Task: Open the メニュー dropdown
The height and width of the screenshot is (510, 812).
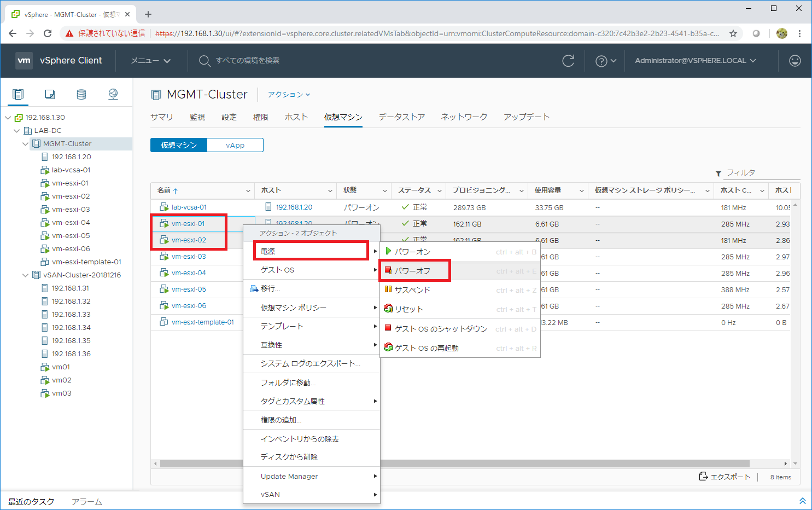Action: [151, 61]
